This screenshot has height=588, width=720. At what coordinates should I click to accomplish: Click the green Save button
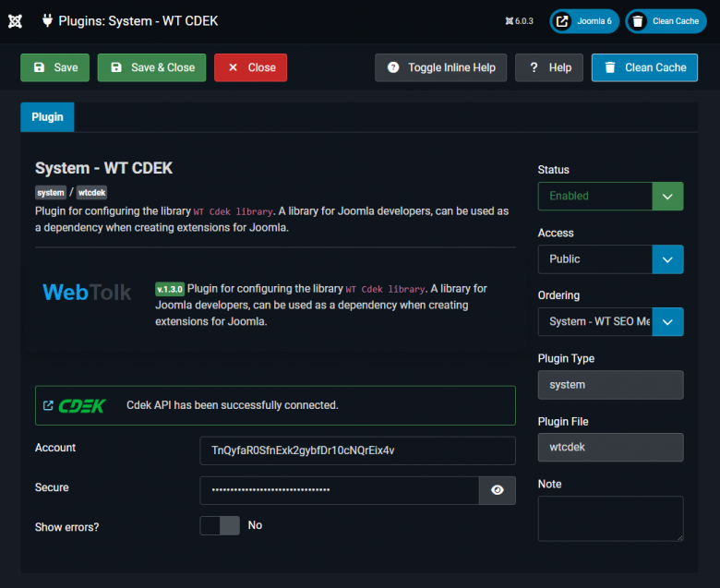click(55, 67)
